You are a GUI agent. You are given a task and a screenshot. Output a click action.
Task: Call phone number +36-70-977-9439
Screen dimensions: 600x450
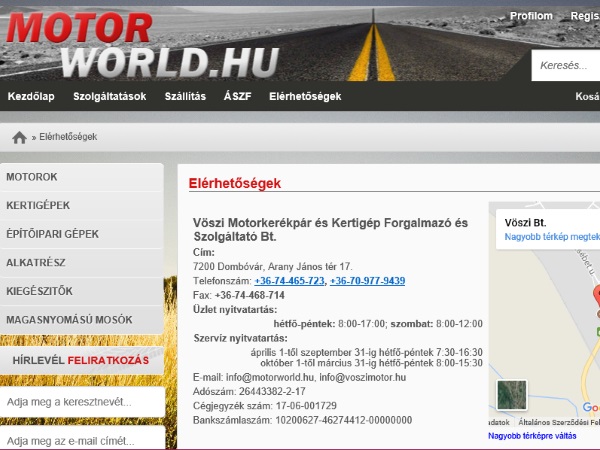point(367,281)
